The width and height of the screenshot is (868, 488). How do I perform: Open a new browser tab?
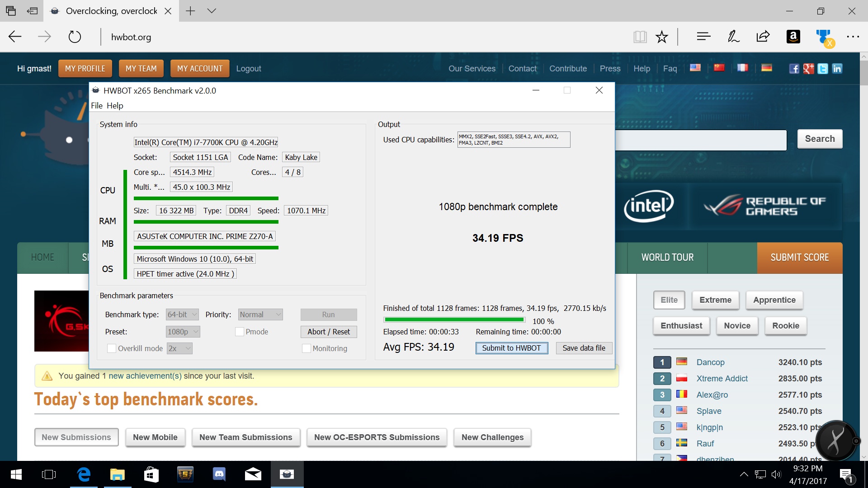click(190, 11)
